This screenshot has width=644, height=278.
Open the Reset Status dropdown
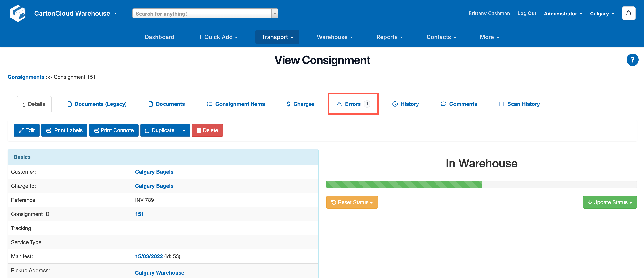(x=351, y=202)
